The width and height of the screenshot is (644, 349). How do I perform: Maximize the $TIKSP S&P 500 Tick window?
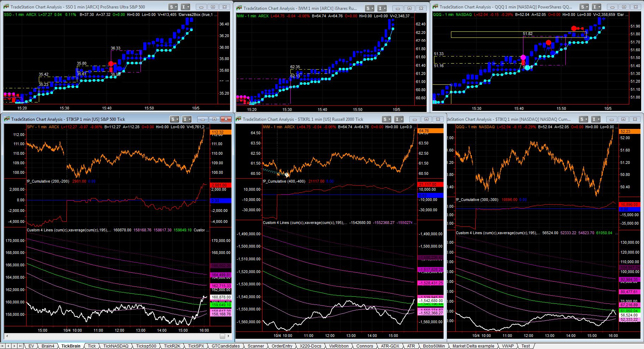coord(214,119)
